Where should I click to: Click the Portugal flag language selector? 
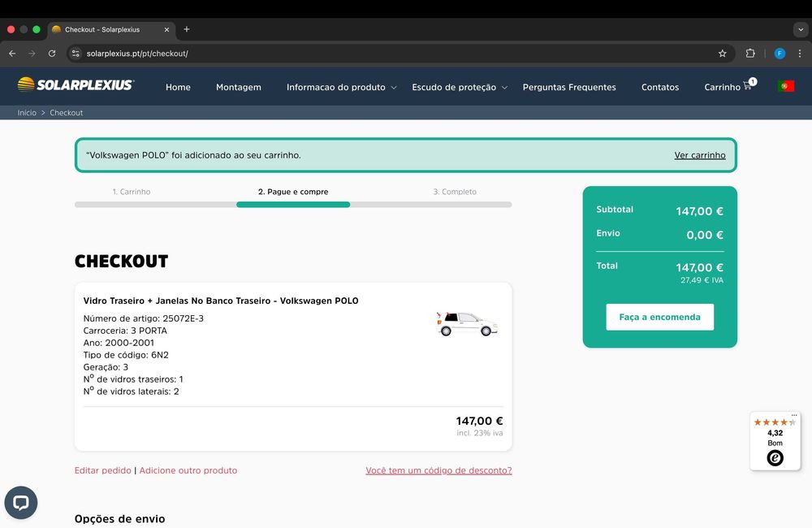(785, 86)
